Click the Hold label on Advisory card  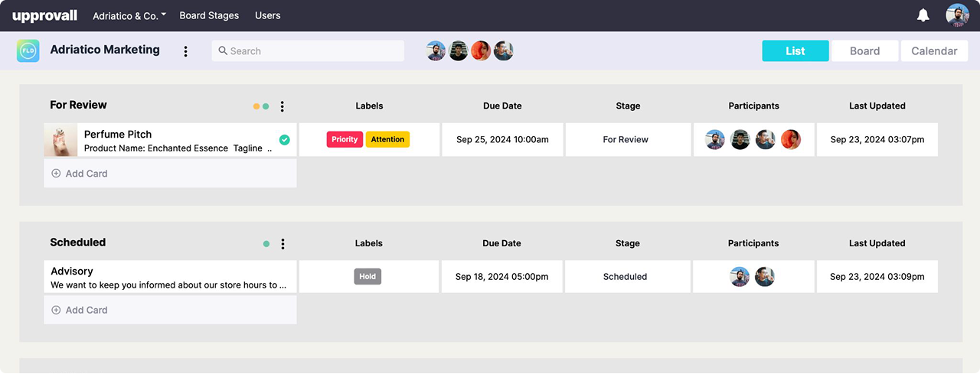367,276
